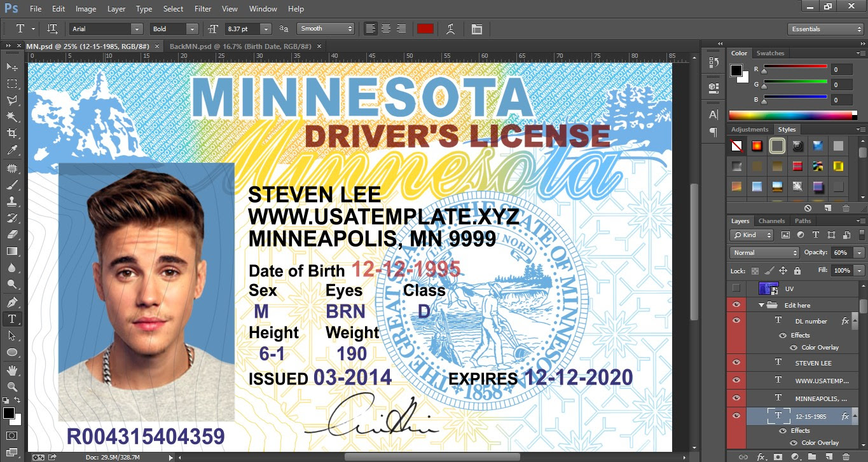Open the Image menu
This screenshot has width=868, height=462.
point(86,9)
